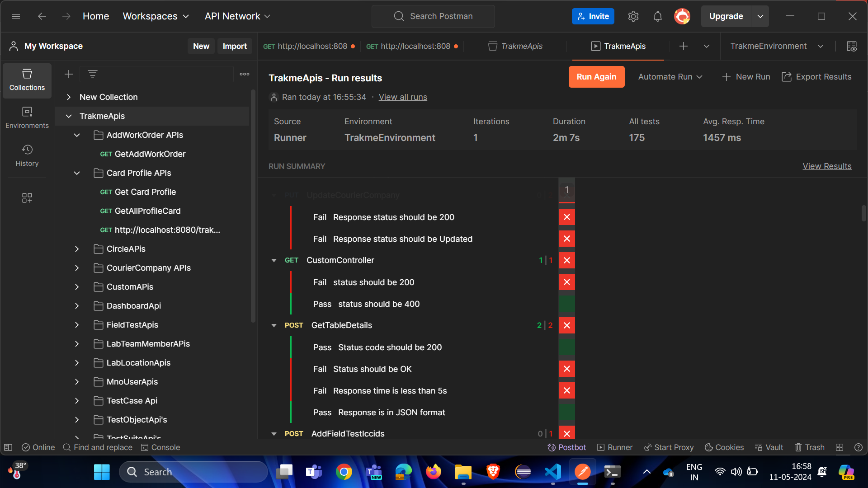Open the help icon in status bar

click(859, 447)
